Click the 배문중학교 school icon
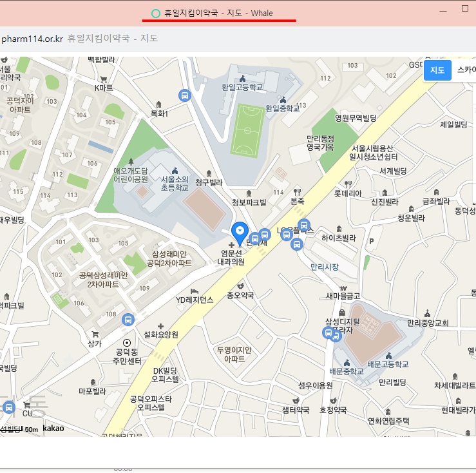 click(x=347, y=363)
